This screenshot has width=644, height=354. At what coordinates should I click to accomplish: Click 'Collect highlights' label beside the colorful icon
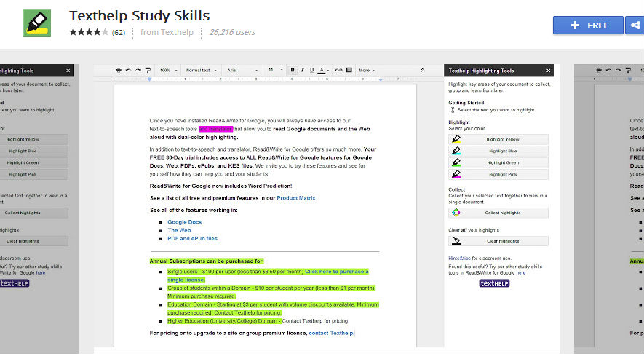(x=503, y=213)
